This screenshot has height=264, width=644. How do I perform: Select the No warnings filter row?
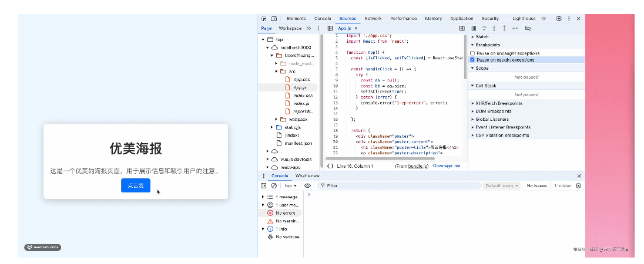tap(280, 221)
